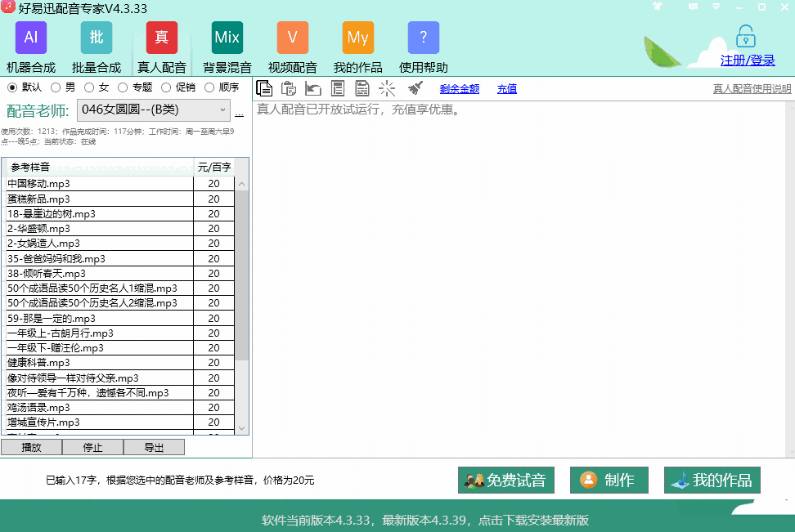This screenshot has height=532, width=795.
Task: Click the paste clipboard toolbar icon
Action: point(289,89)
